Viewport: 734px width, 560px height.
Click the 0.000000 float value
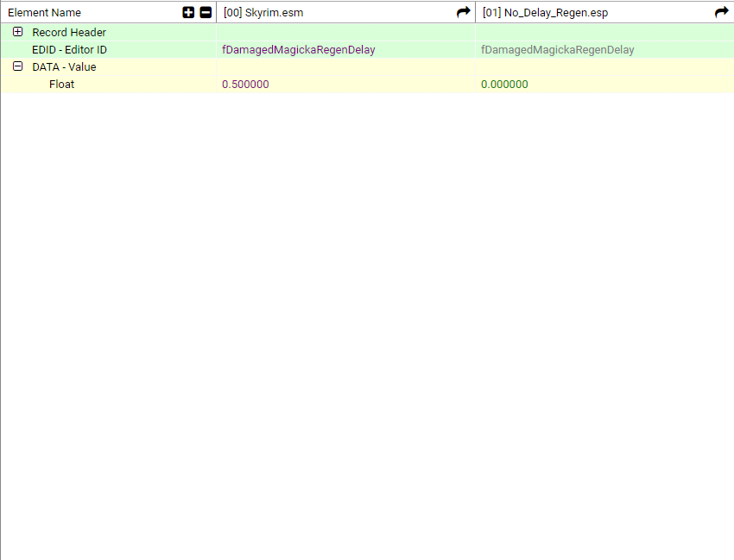coord(504,85)
